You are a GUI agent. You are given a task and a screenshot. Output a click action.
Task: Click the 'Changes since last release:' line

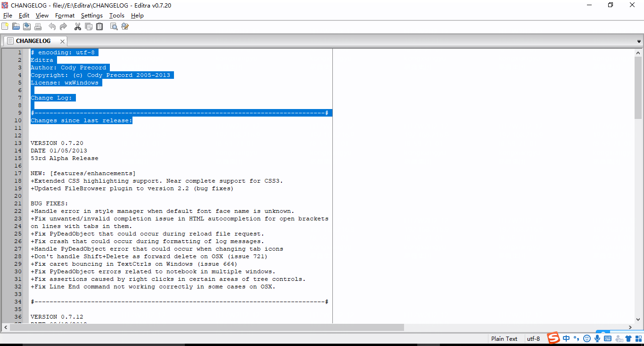[x=82, y=120]
